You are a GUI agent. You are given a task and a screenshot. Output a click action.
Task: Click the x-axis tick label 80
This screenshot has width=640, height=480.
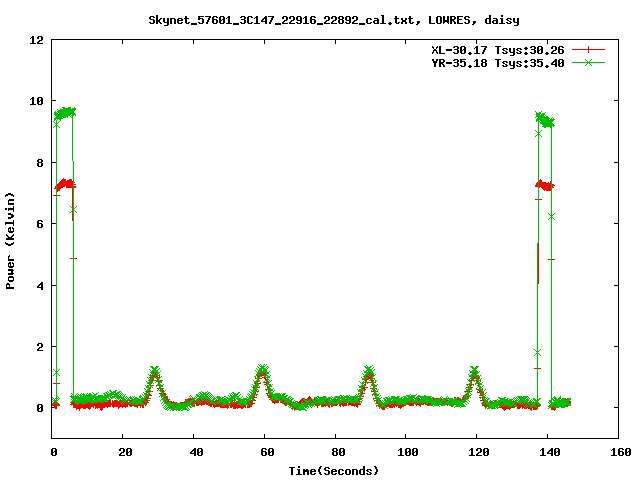tap(334, 452)
